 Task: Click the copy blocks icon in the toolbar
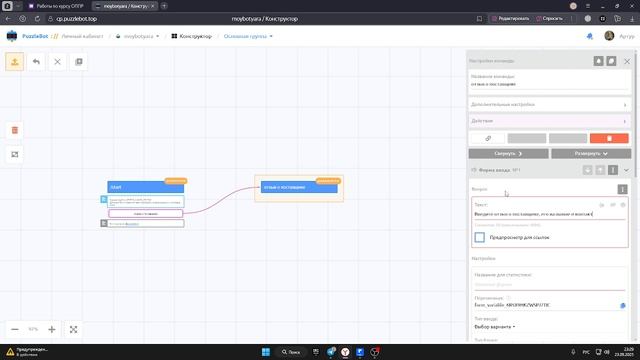(79, 62)
